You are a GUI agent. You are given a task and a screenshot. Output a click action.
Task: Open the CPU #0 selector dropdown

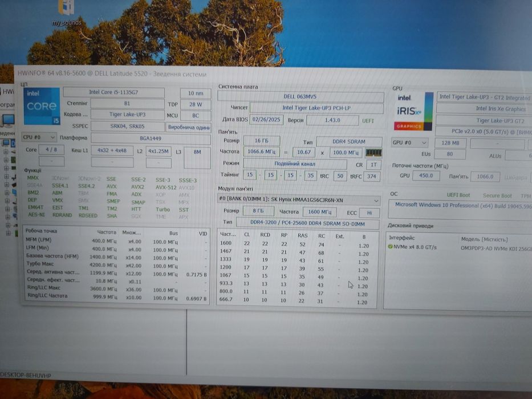coord(39,137)
